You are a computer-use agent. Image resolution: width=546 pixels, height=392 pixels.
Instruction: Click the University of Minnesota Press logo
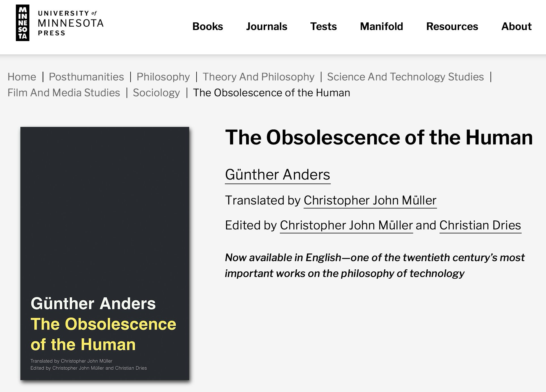59,23
